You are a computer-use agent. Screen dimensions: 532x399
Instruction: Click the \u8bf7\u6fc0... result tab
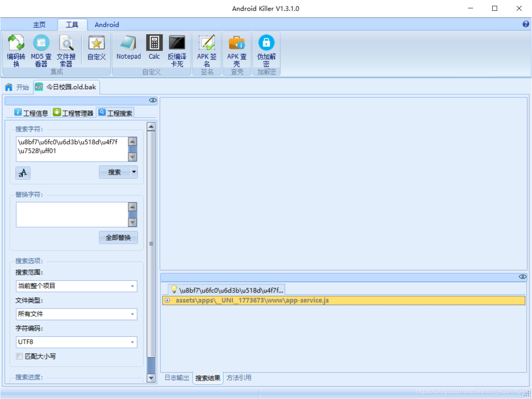[x=227, y=290]
